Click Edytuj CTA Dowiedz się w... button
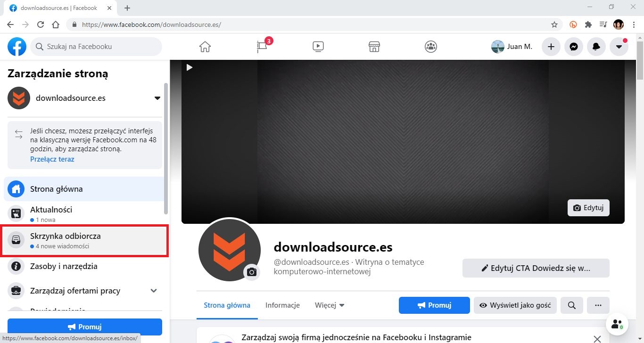The height and width of the screenshot is (343, 644). [x=536, y=268]
